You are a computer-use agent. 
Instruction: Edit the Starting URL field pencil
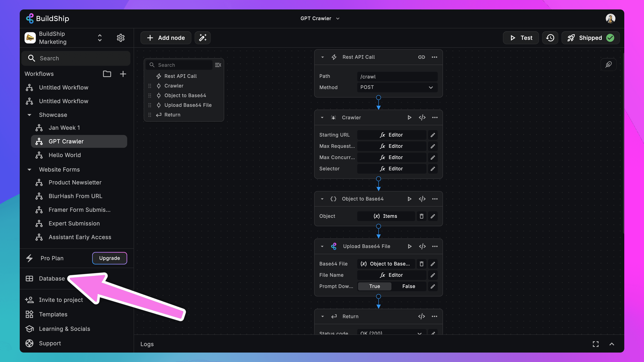433,135
